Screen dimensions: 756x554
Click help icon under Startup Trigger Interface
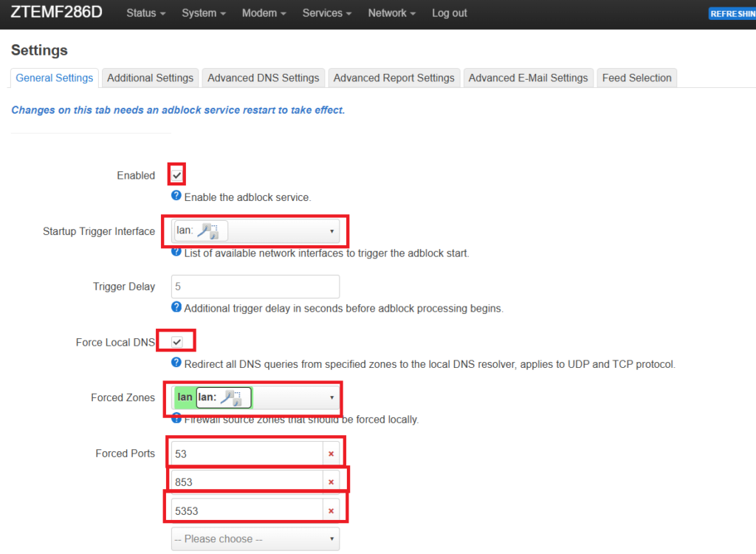tap(176, 252)
